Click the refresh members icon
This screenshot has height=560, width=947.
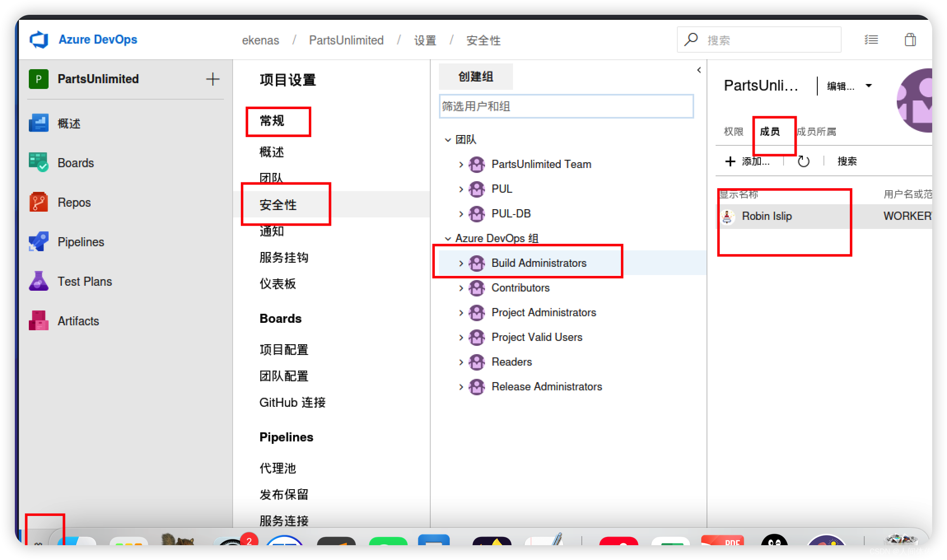point(803,161)
